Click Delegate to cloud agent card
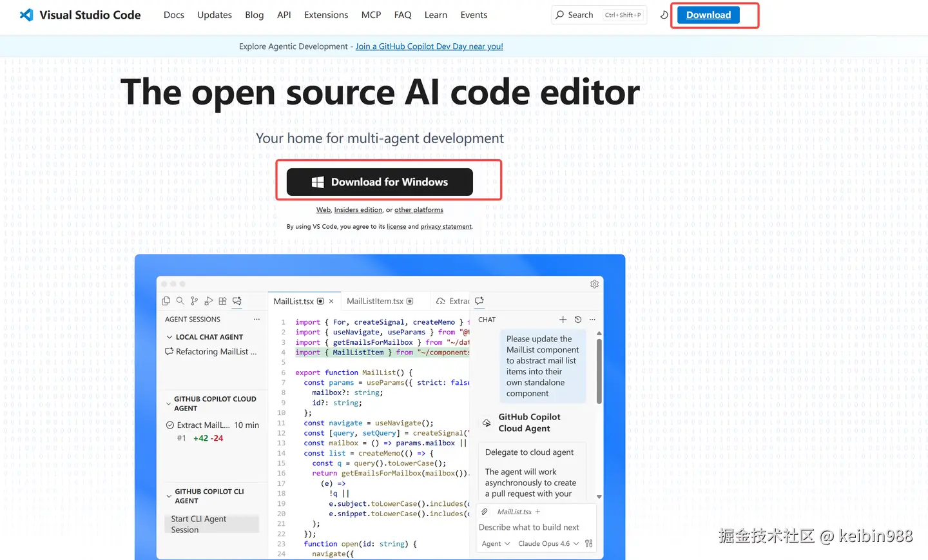The width and height of the screenshot is (928, 560). tap(532, 472)
